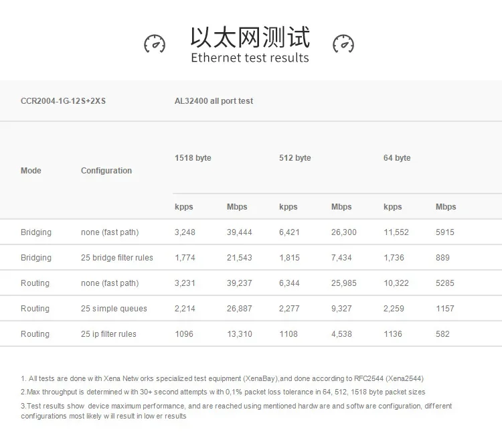The image size is (502, 448).
Task: Click the '25 bridge filter rules' cell
Action: coord(117,258)
